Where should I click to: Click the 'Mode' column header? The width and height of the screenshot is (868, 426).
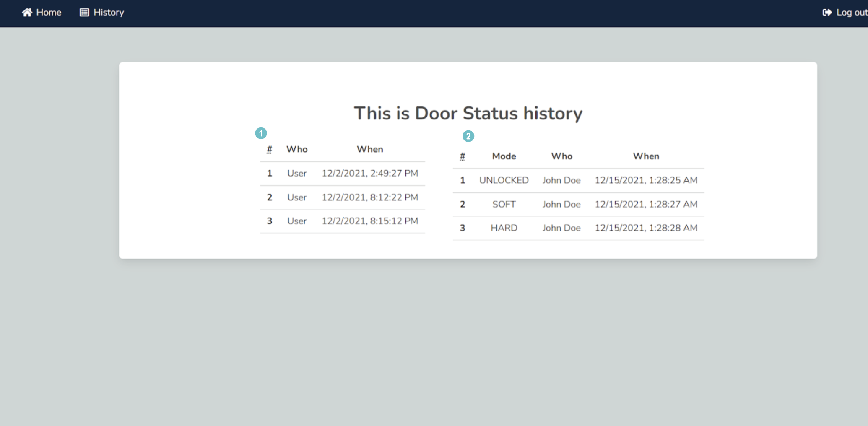click(504, 156)
